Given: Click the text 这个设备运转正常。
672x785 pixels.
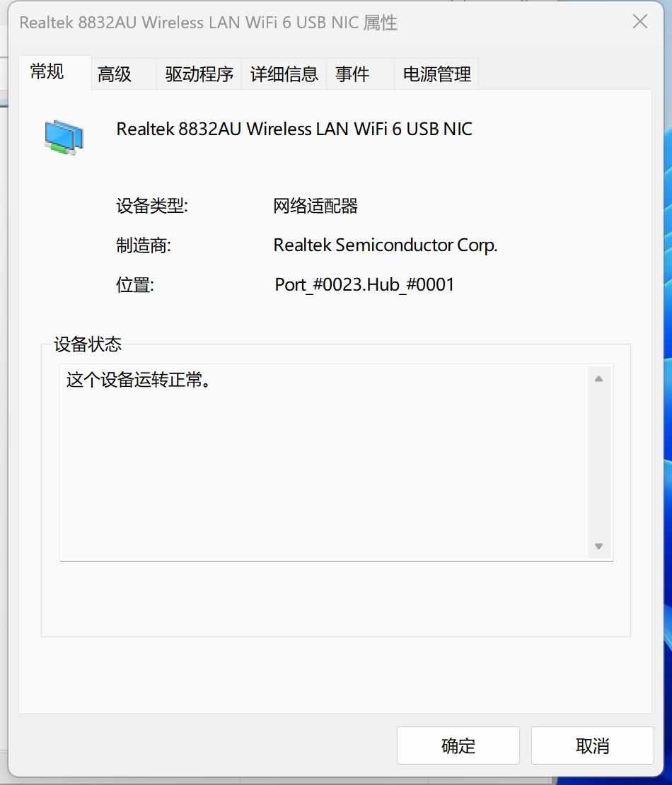Looking at the screenshot, I should pos(139,380).
